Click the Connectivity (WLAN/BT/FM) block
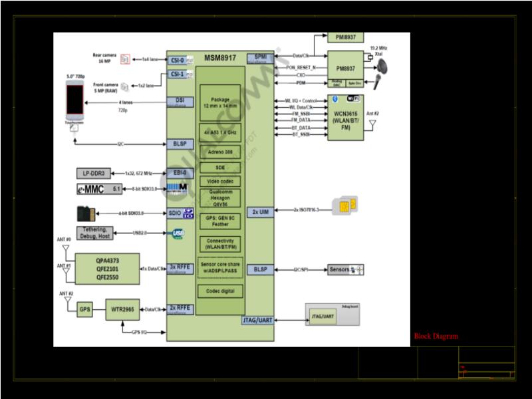 pos(220,244)
